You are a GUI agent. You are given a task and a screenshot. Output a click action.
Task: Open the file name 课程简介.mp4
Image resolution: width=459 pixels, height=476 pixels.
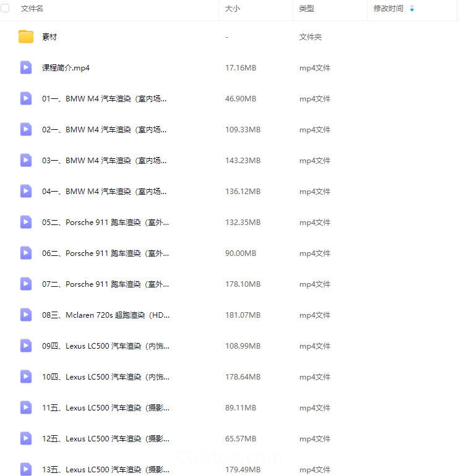(66, 68)
